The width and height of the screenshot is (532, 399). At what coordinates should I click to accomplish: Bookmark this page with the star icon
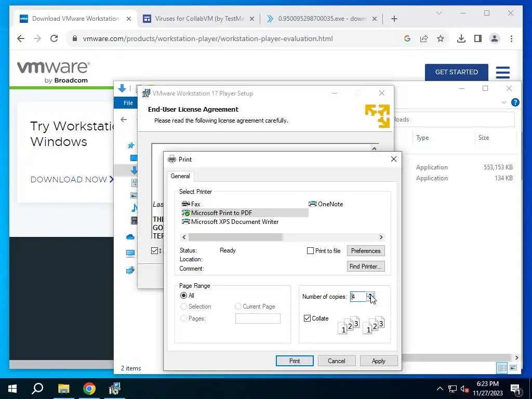[441, 38]
